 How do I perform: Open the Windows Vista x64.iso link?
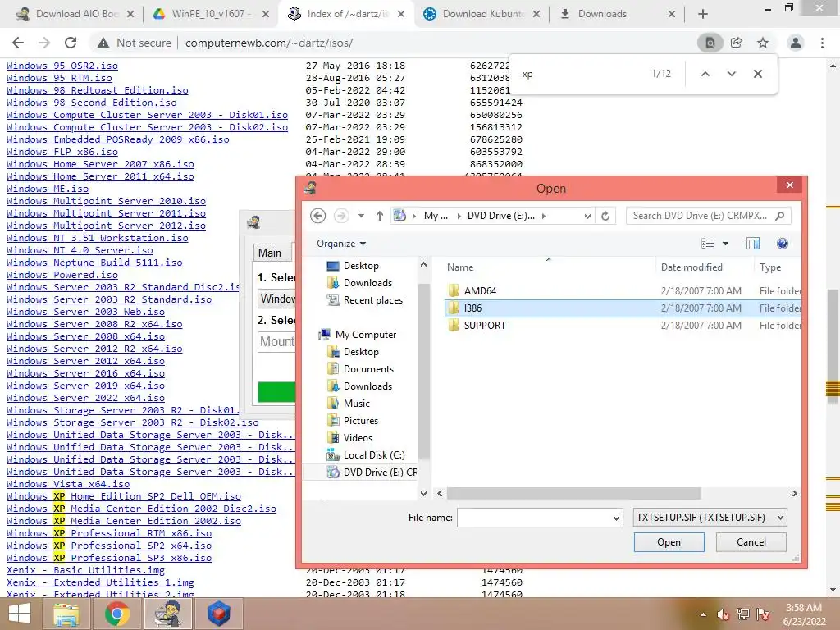[68, 484]
